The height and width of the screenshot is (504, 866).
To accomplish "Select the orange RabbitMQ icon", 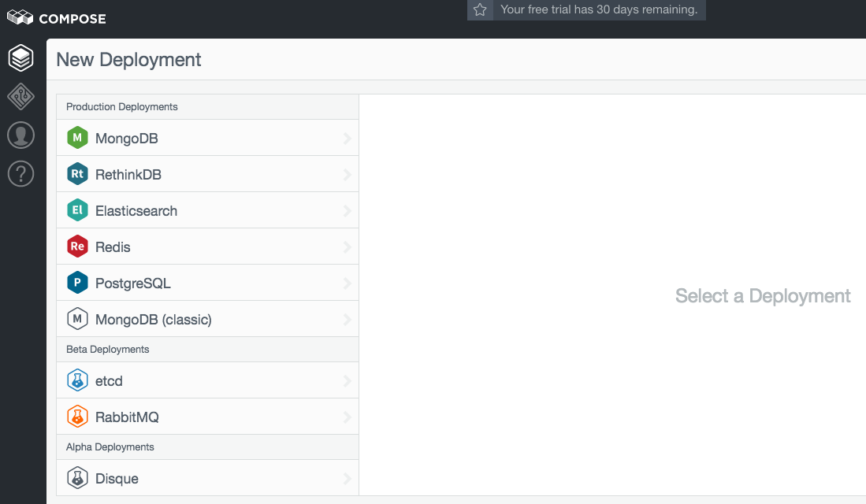I will coord(77,417).
